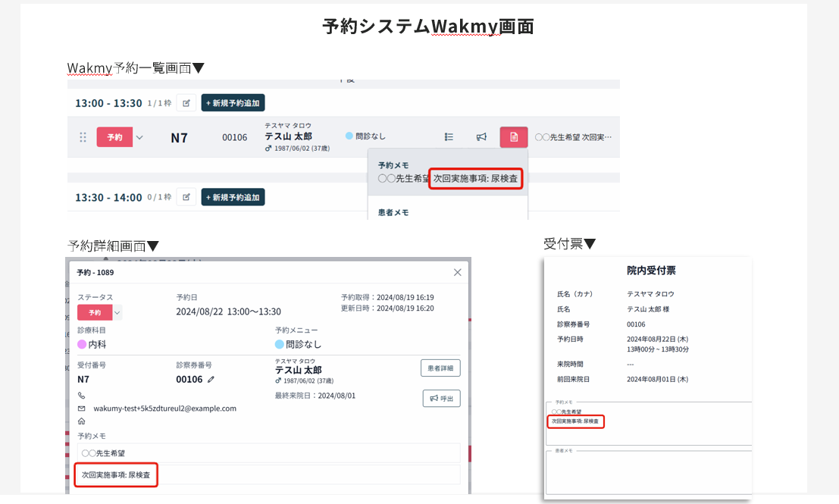
Task: Click the male gender icon in list row
Action: [268, 149]
